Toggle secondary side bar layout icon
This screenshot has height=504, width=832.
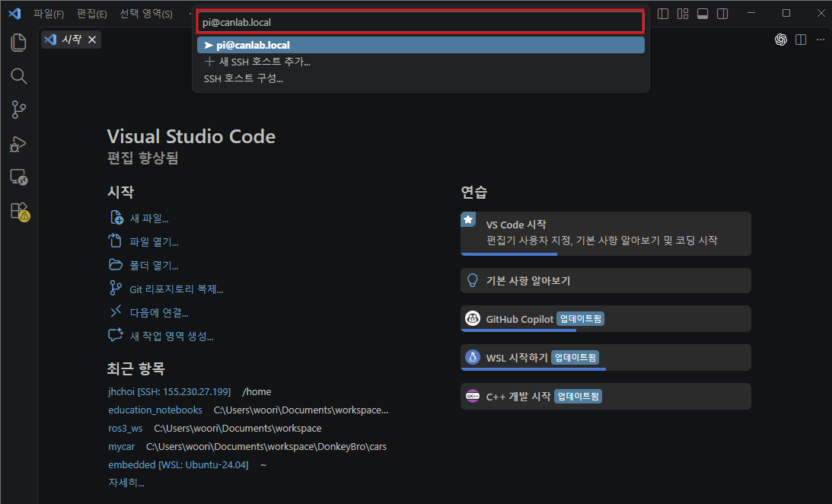pos(722,13)
